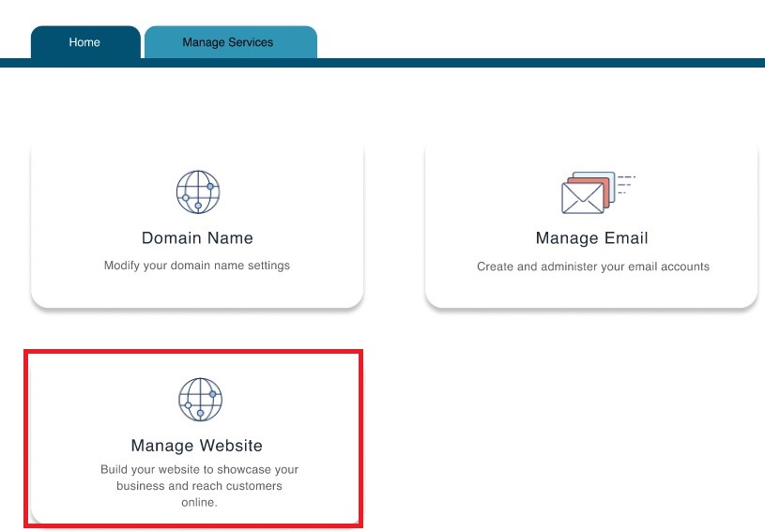Image resolution: width=765 pixels, height=532 pixels.
Task: Switch to the Home tab
Action: coord(84,42)
